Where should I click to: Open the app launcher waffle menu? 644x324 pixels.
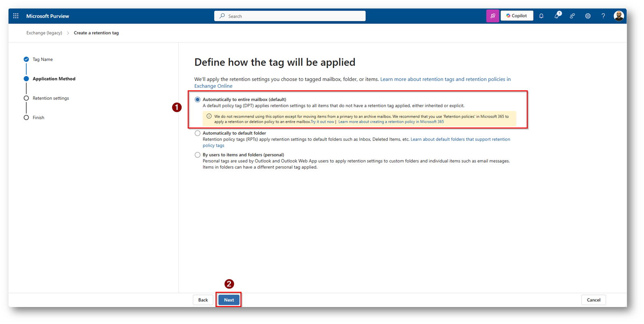click(x=16, y=16)
